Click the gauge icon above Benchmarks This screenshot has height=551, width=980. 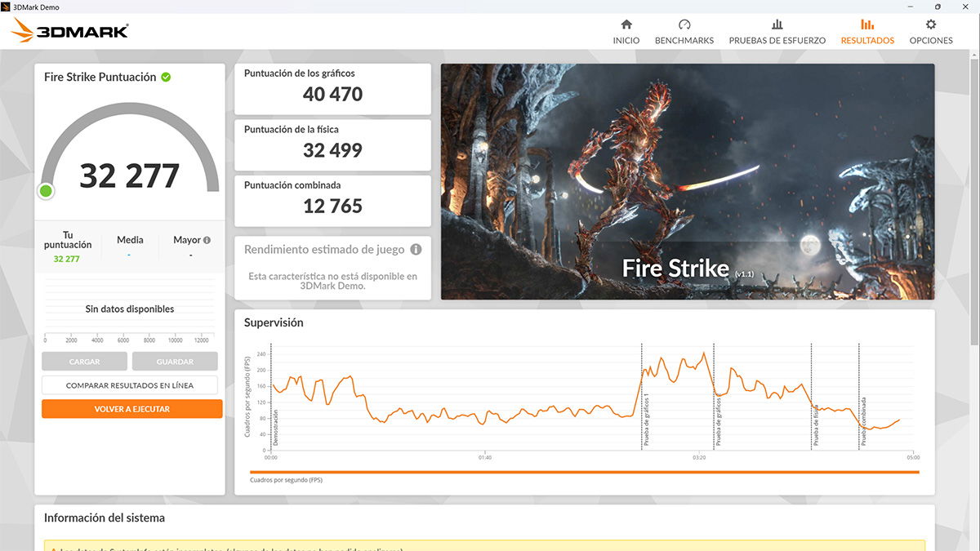click(x=684, y=24)
